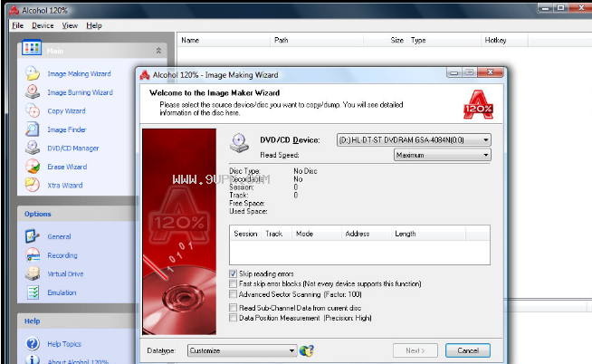This screenshot has width=592, height=364.
Task: Open DVD/CD Manager link
Action: [x=72, y=148]
